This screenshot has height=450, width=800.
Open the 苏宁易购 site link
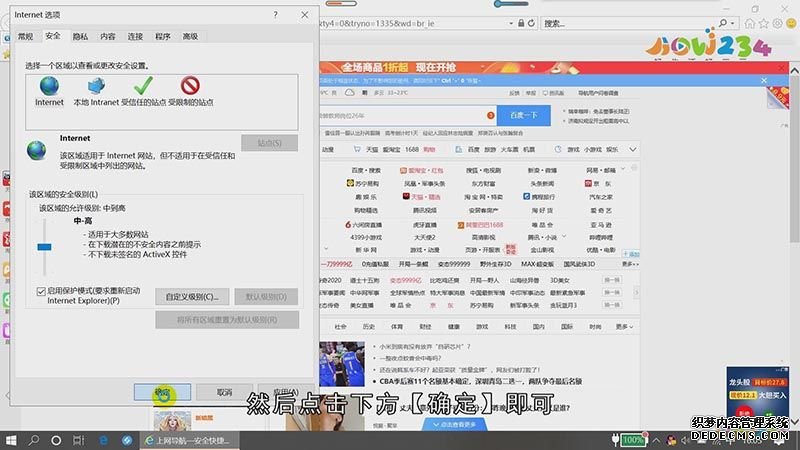coord(363,183)
